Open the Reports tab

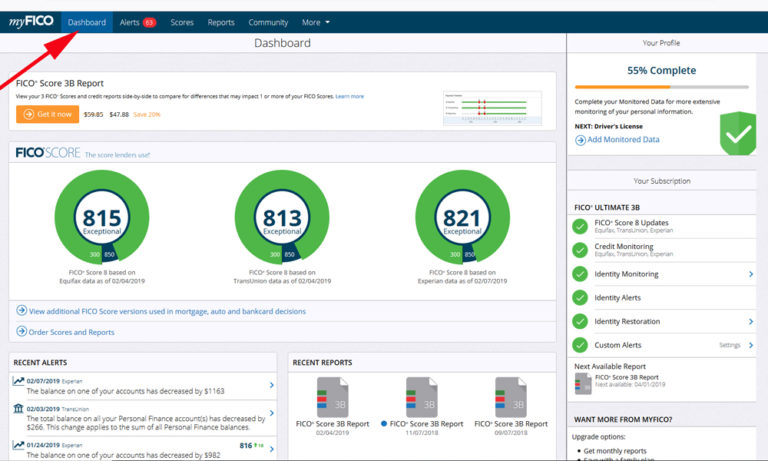221,22
